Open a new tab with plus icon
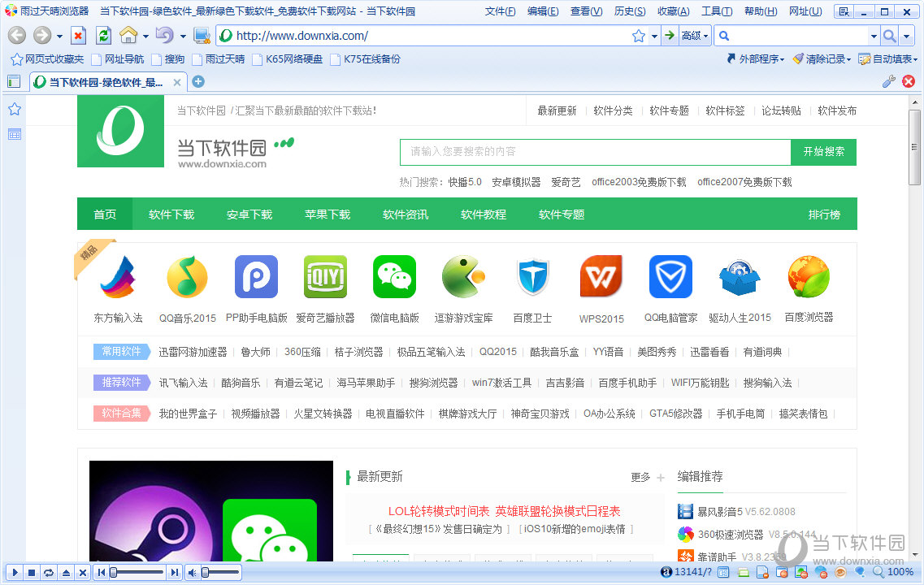 [x=198, y=81]
